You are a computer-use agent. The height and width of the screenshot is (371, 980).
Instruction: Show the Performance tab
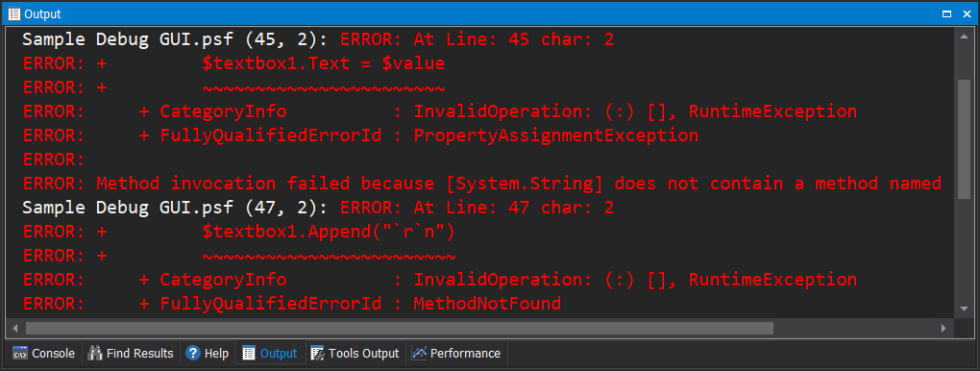(457, 354)
